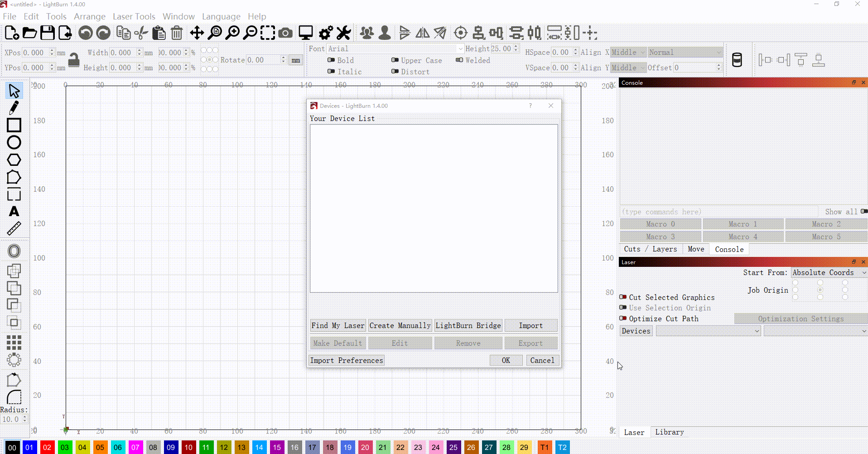Select the Measure ruler tool
The image size is (868, 454).
[x=14, y=229]
